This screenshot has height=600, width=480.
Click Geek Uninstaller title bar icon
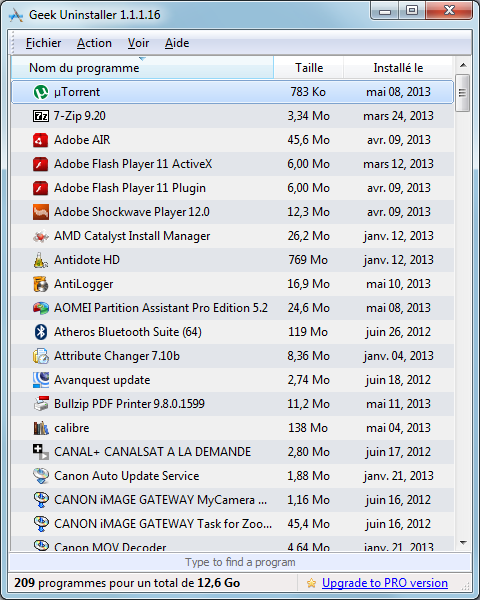(16, 15)
